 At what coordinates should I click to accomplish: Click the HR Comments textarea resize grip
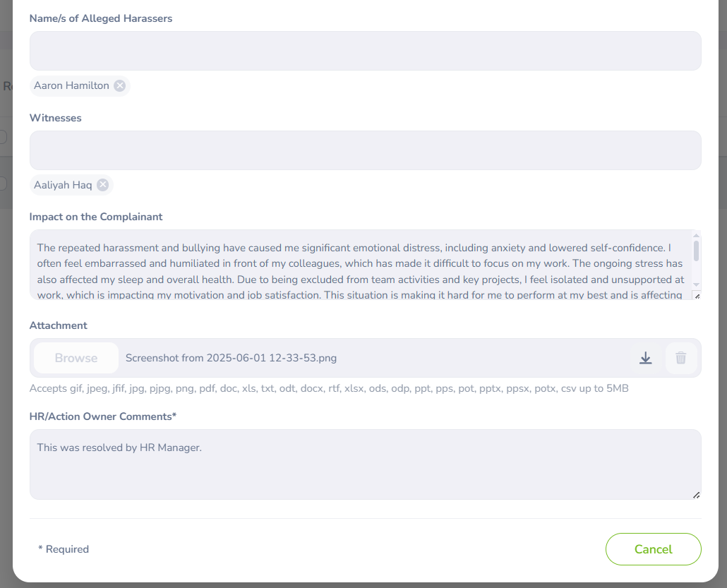point(696,495)
